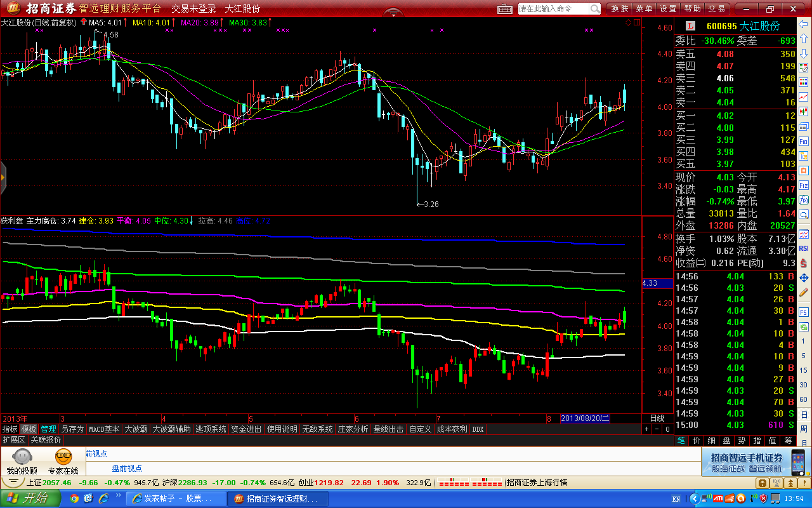Click the 专家在线 expert online icon
The image size is (812, 508).
coord(63,457)
